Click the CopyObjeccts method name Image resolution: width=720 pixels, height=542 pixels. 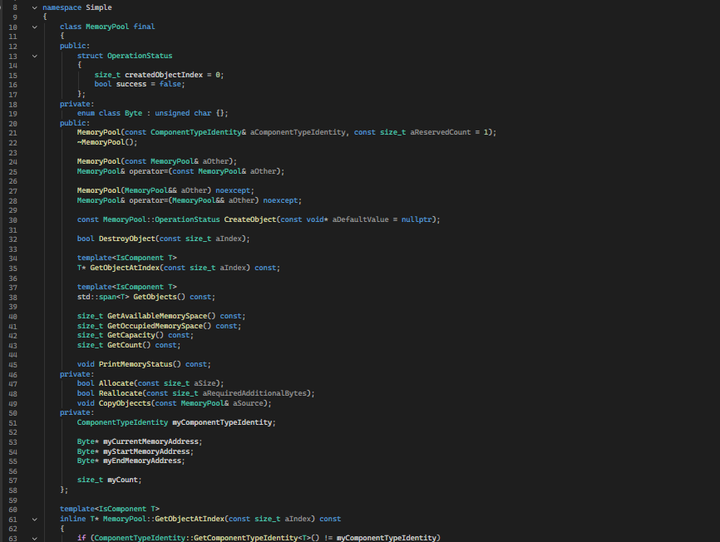(134, 402)
